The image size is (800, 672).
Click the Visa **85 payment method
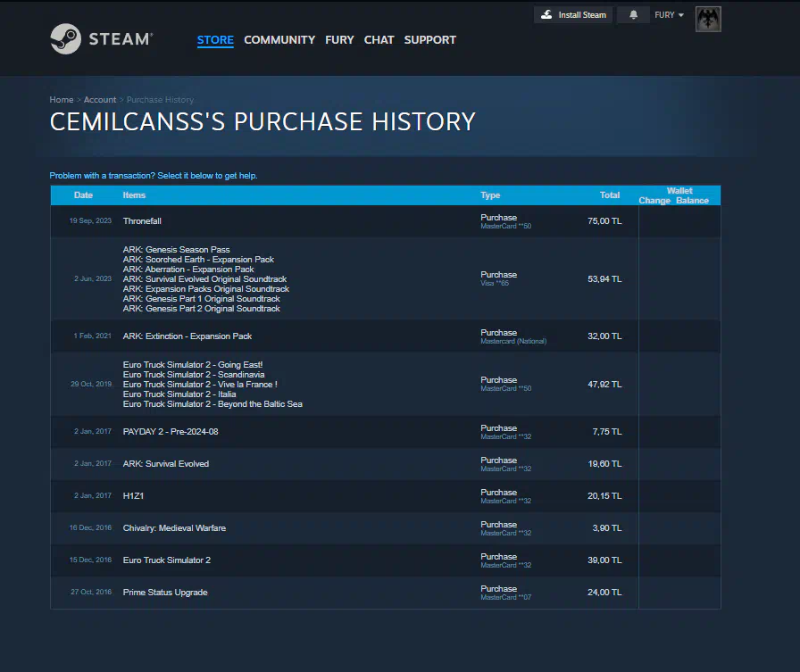click(x=495, y=284)
